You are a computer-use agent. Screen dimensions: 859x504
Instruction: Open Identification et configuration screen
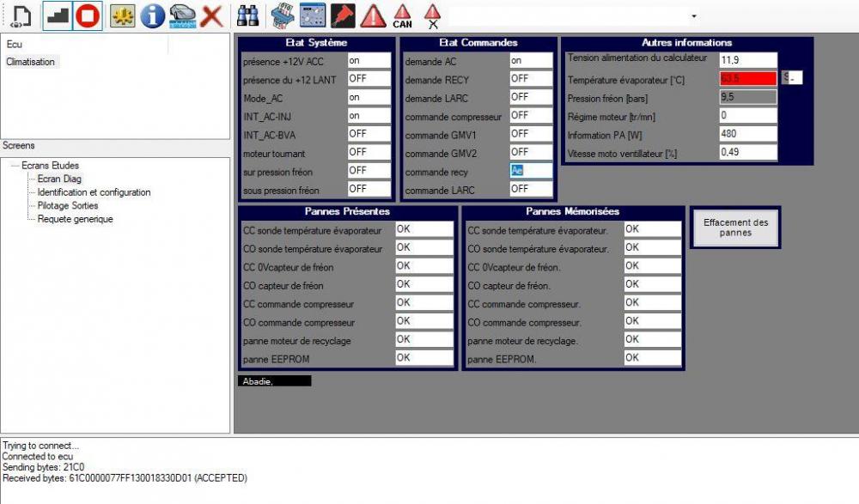pyautogui.click(x=94, y=192)
